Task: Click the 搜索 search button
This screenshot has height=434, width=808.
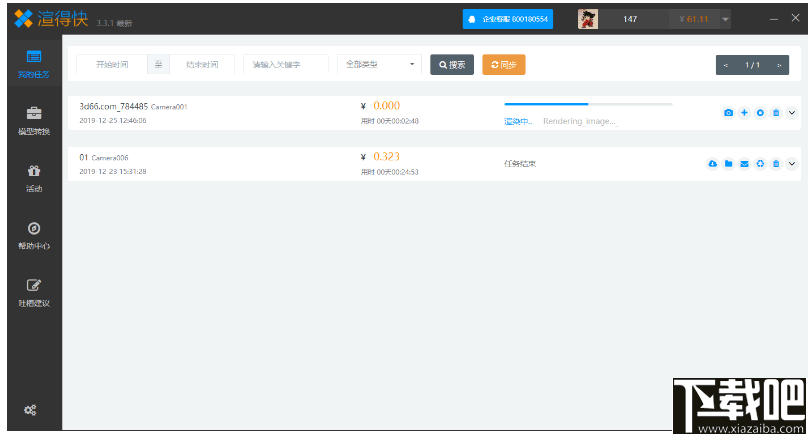Action: 452,65
